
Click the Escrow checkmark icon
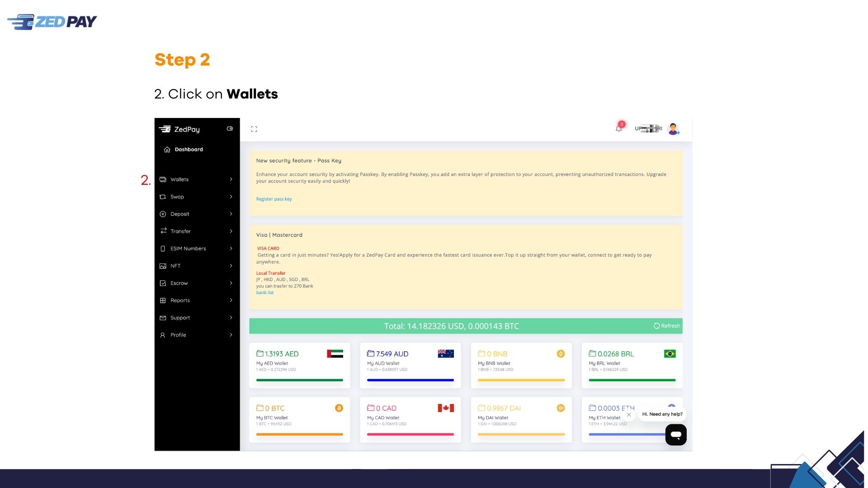pyautogui.click(x=163, y=283)
